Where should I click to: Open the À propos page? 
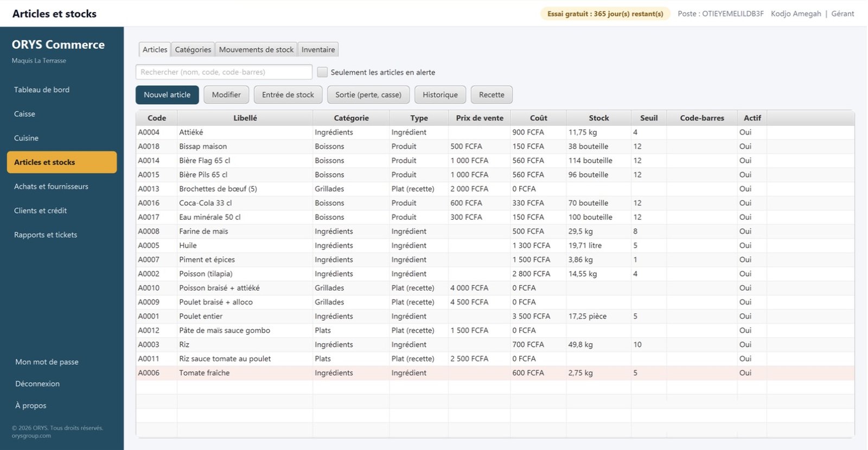pyautogui.click(x=31, y=405)
